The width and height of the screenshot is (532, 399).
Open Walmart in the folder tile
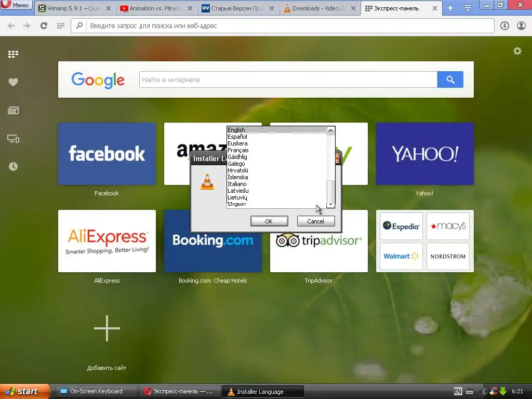(x=401, y=256)
